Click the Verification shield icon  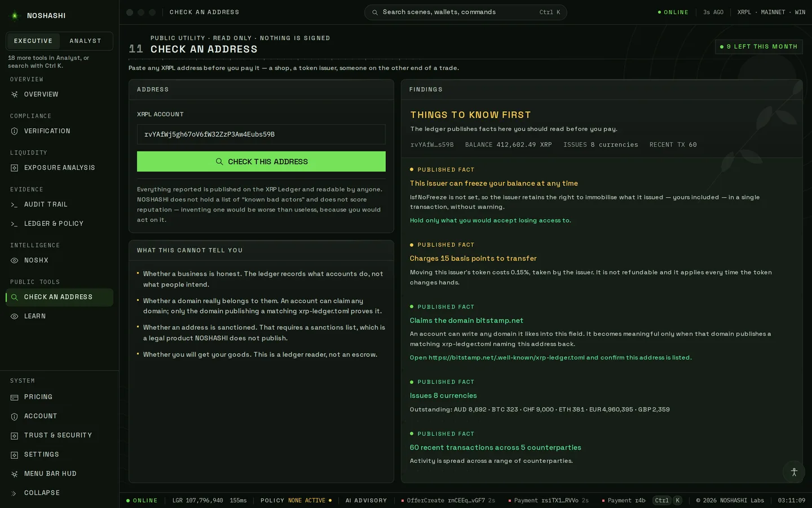click(x=15, y=131)
